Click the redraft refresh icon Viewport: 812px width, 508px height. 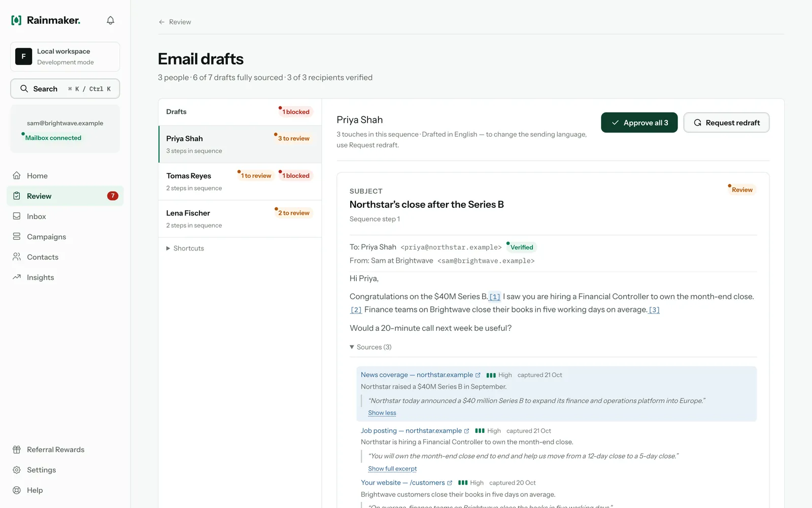[x=697, y=122]
